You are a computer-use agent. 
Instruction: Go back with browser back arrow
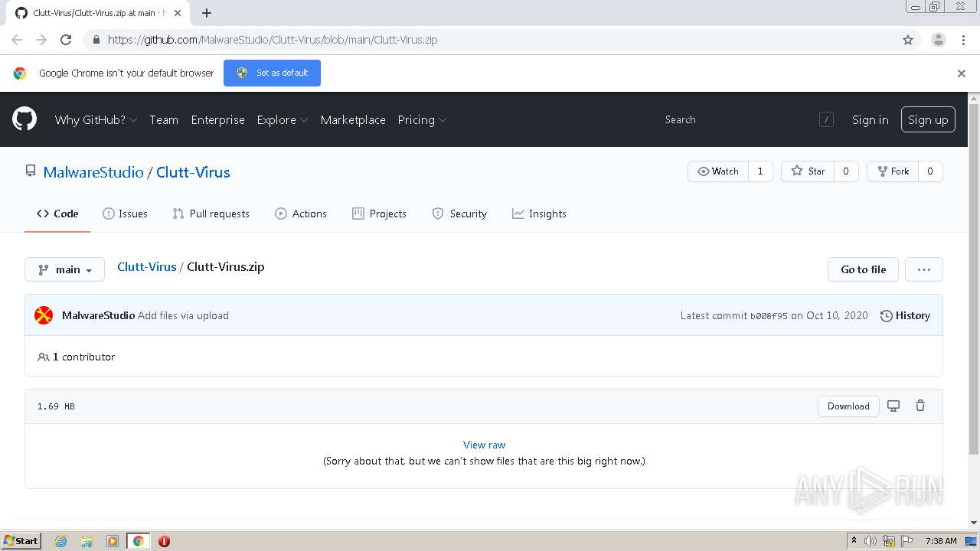pos(17,40)
